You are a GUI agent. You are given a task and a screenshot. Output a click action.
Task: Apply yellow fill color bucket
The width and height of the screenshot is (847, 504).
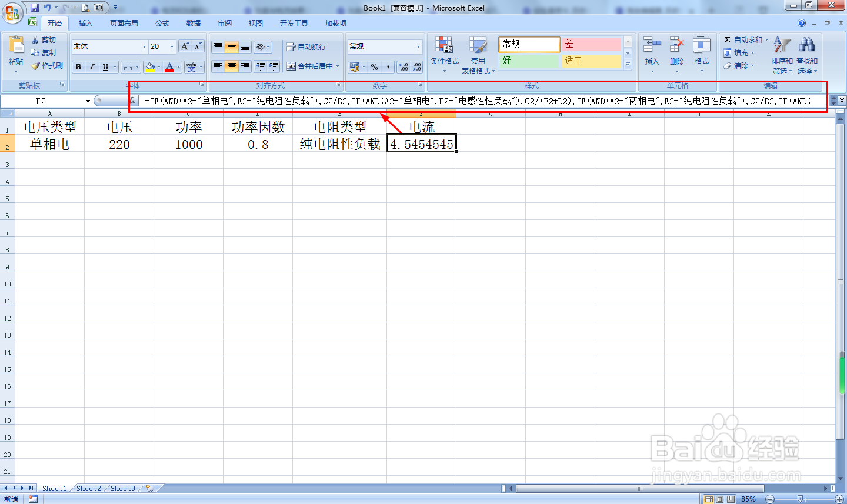(150, 67)
